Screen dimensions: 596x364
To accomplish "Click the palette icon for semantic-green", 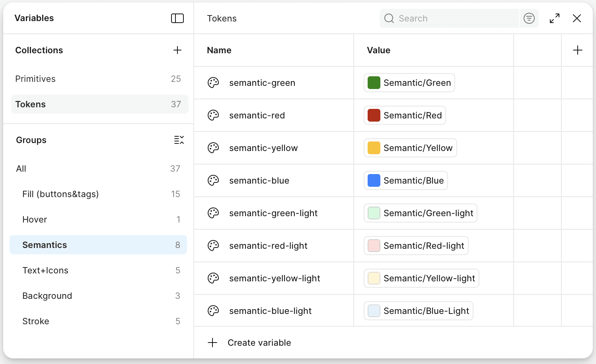I will pyautogui.click(x=213, y=83).
